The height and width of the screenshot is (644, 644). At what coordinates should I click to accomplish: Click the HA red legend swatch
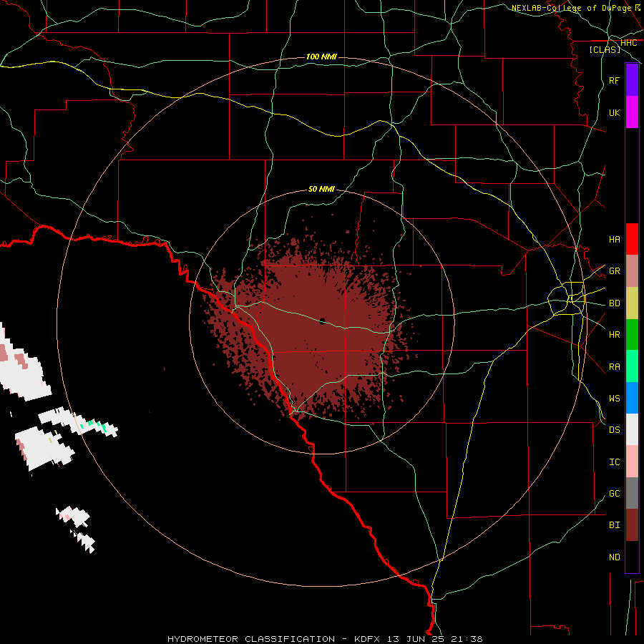point(632,239)
